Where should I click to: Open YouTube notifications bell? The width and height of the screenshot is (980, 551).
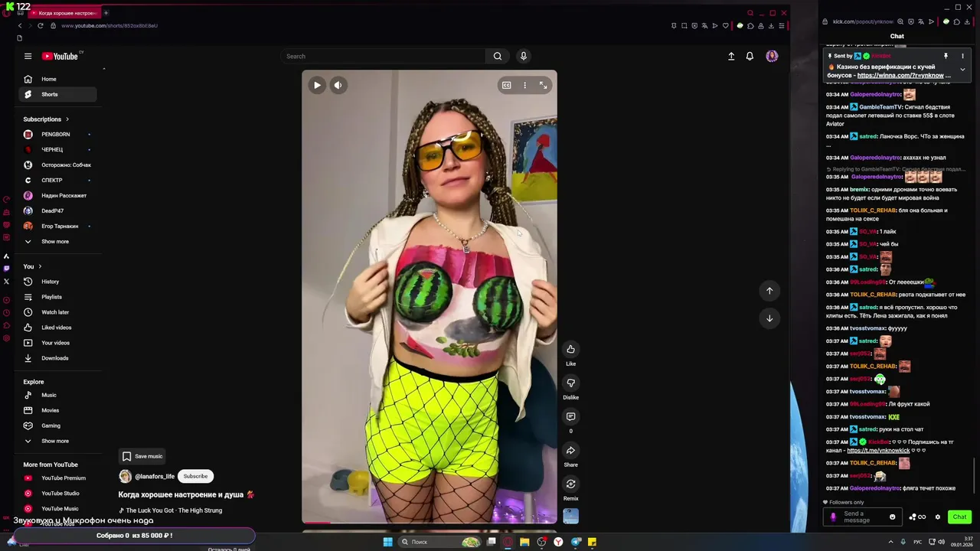coord(750,56)
